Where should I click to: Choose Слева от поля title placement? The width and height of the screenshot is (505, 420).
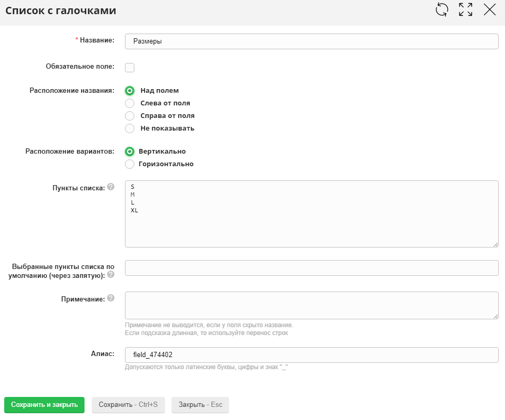click(130, 103)
